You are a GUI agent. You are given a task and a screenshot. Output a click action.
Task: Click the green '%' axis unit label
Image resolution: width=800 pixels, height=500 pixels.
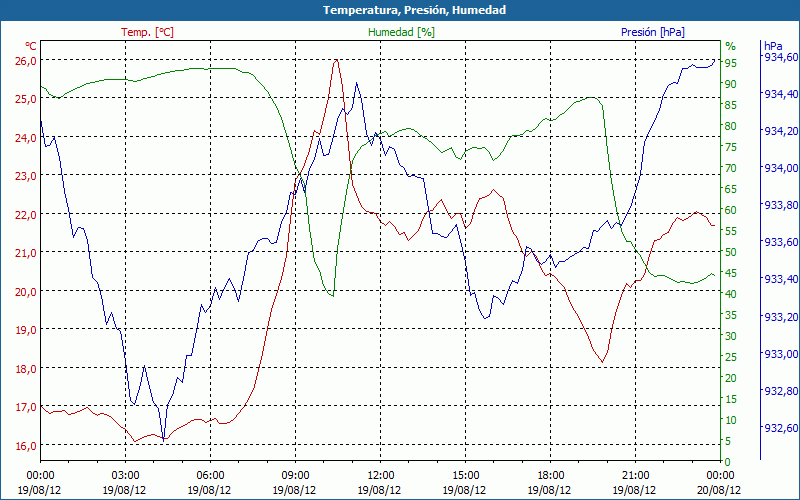tap(731, 46)
